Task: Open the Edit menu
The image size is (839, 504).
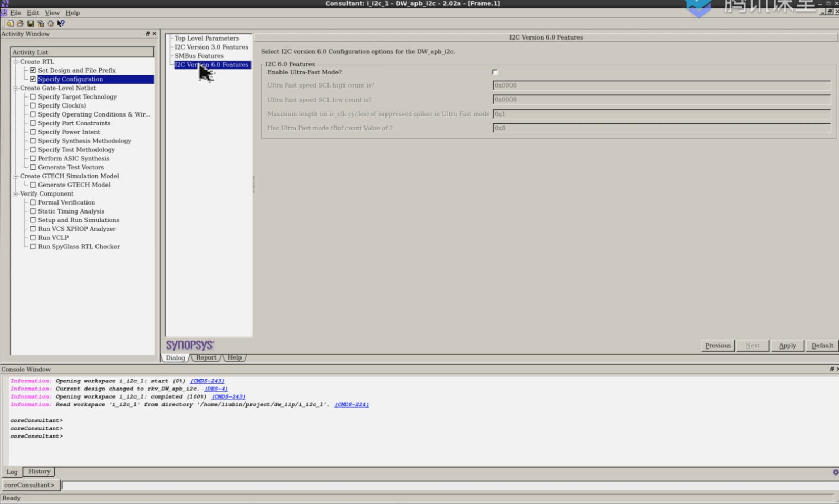Action: [33, 13]
